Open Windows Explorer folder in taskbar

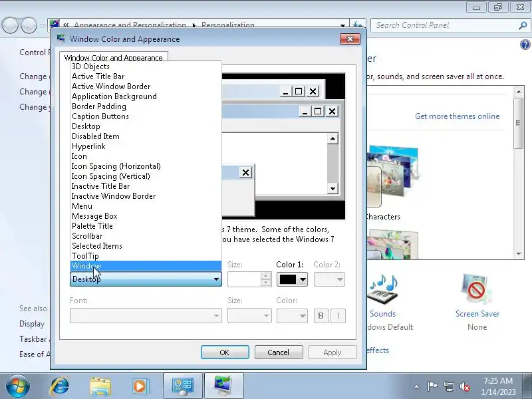(x=100, y=386)
